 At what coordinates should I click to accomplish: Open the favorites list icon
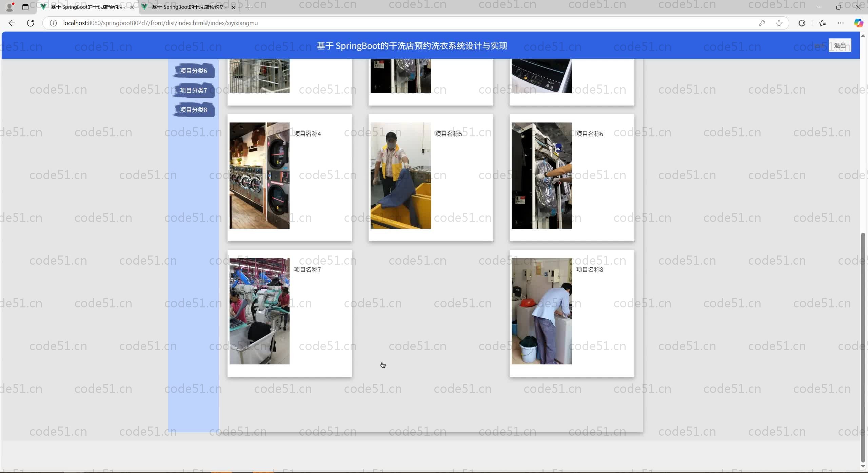point(822,23)
